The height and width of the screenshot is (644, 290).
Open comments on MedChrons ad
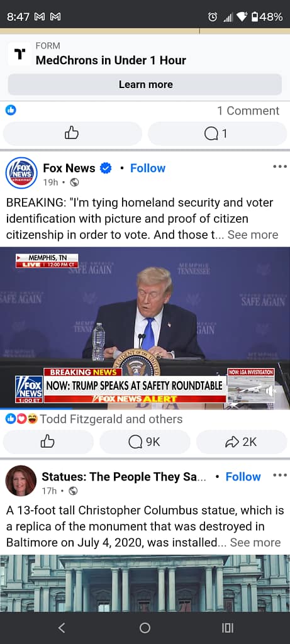click(x=217, y=133)
